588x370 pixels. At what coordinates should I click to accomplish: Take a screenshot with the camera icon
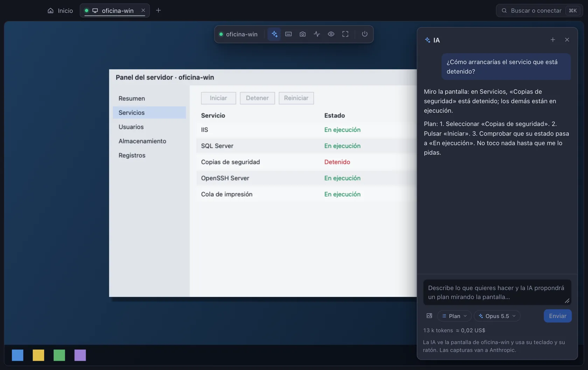point(303,34)
